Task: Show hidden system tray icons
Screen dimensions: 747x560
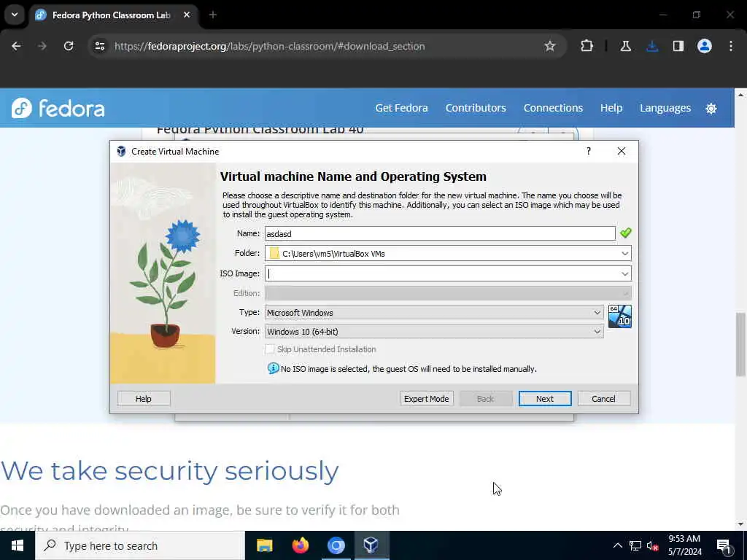Action: 617,545
